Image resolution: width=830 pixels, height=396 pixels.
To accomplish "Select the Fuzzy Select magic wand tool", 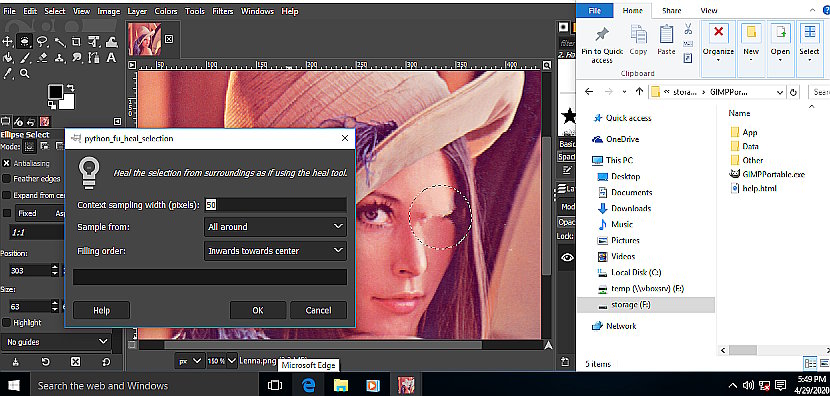I will coord(59,41).
